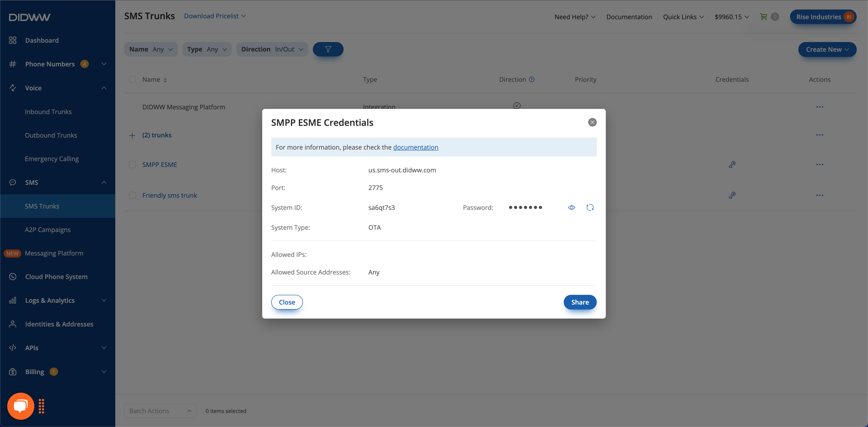Expand the Phone Numbers chevron
The width and height of the screenshot is (868, 427).
coord(104,64)
